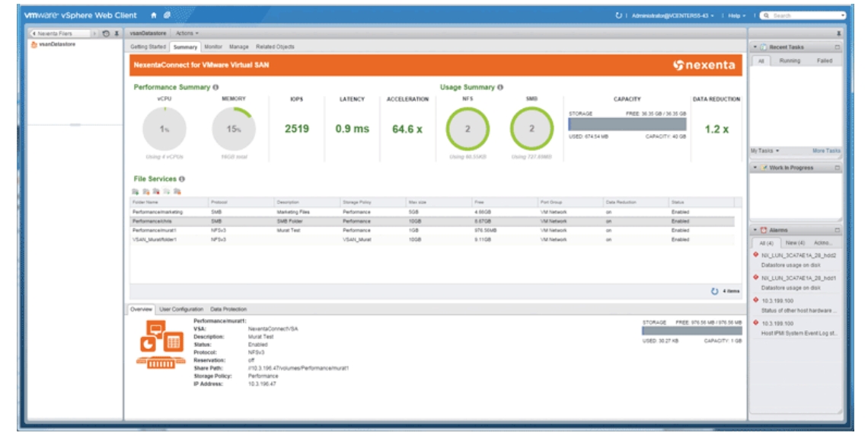Click the fourth File Services toolbar icon
Screen dimensions: 868x436
pos(167,191)
